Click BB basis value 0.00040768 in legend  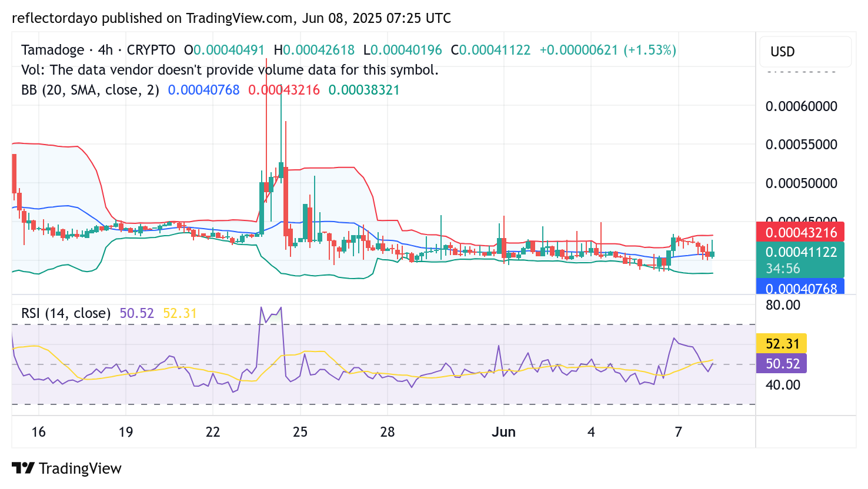click(204, 90)
